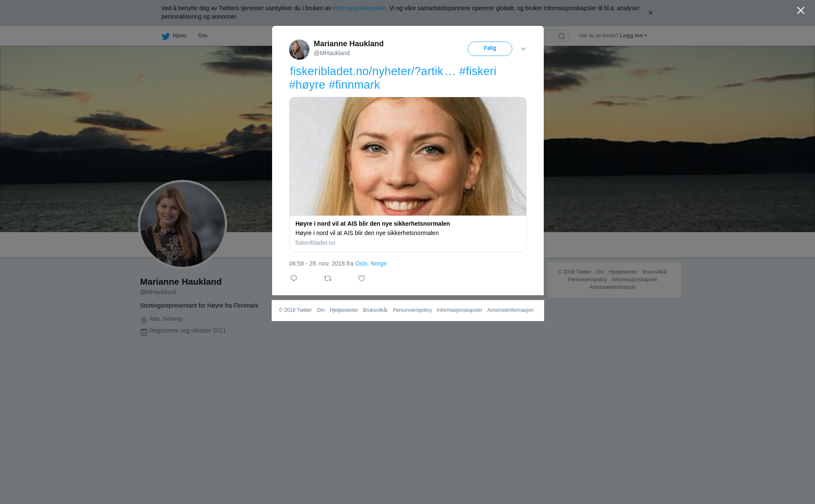Screen dimensions: 815x504
Task: Click the #fiskeri hashtag
Action: (478, 71)
